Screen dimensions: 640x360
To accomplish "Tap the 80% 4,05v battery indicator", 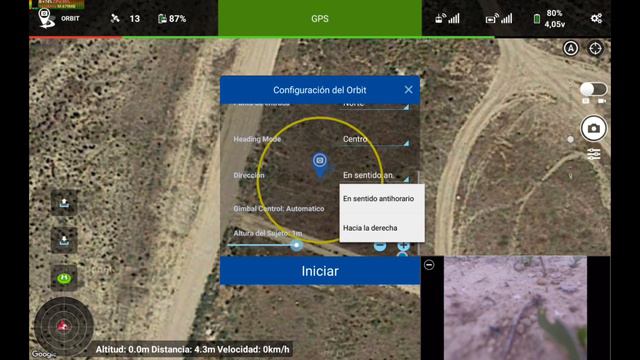I will pyautogui.click(x=549, y=19).
